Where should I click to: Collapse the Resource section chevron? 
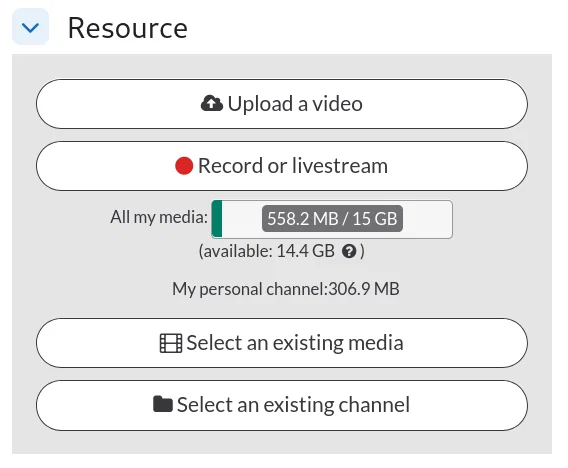(x=30, y=27)
